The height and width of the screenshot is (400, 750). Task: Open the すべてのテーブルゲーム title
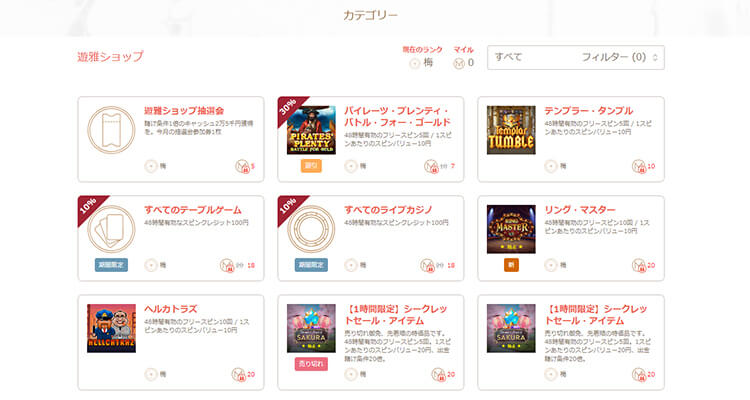[193, 210]
